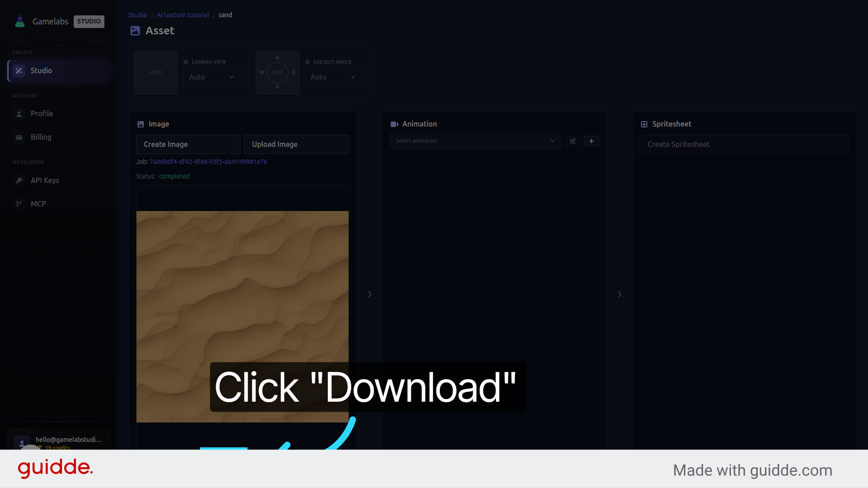
Task: Click the Billing card icon
Action: pos(19,137)
